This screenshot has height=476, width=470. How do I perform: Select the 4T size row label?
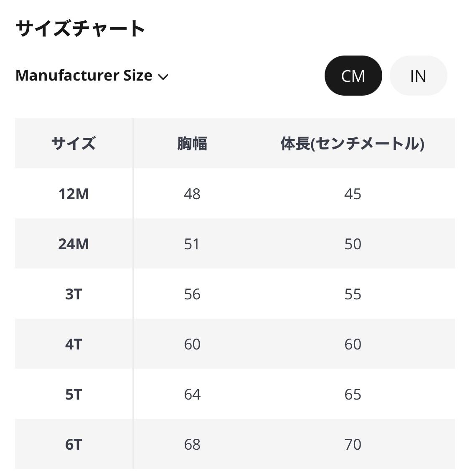point(74,344)
